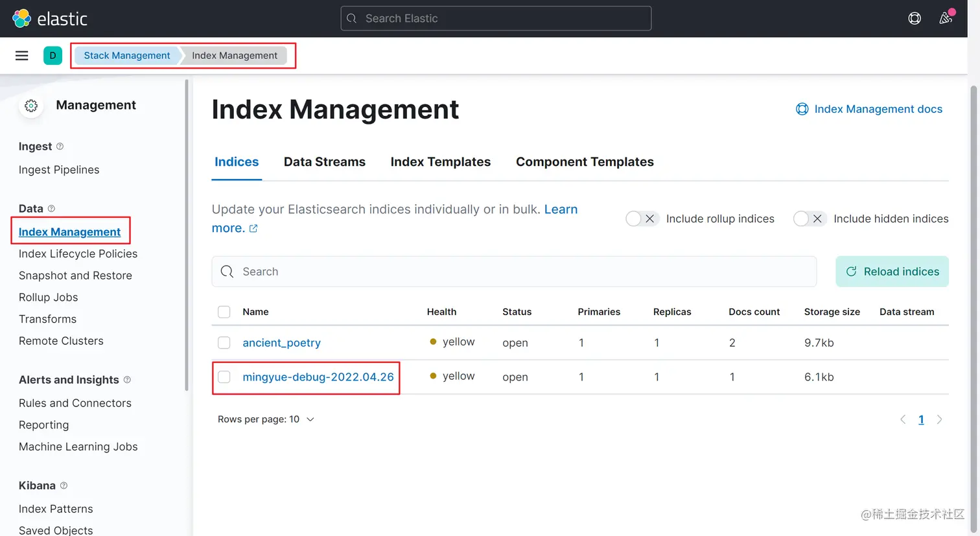Check the select-all indices checkbox

click(224, 312)
